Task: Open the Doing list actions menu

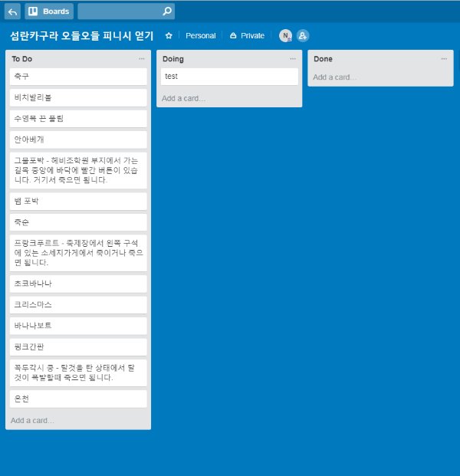Action: 293,59
